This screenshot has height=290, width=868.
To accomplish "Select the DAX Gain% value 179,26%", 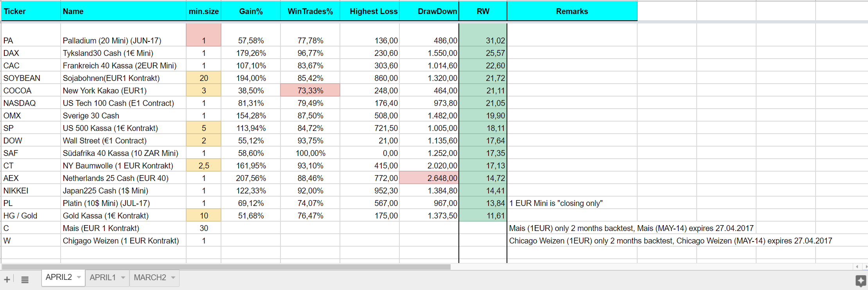I will pos(251,53).
